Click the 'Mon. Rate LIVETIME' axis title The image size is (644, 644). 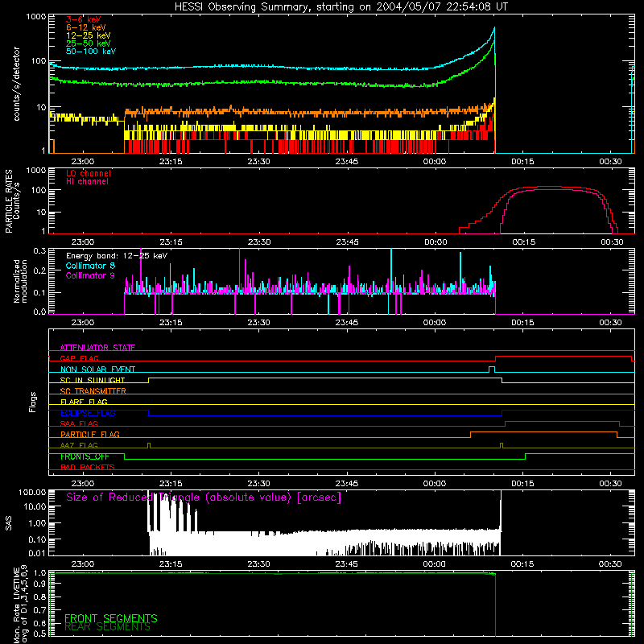[x=19, y=605]
